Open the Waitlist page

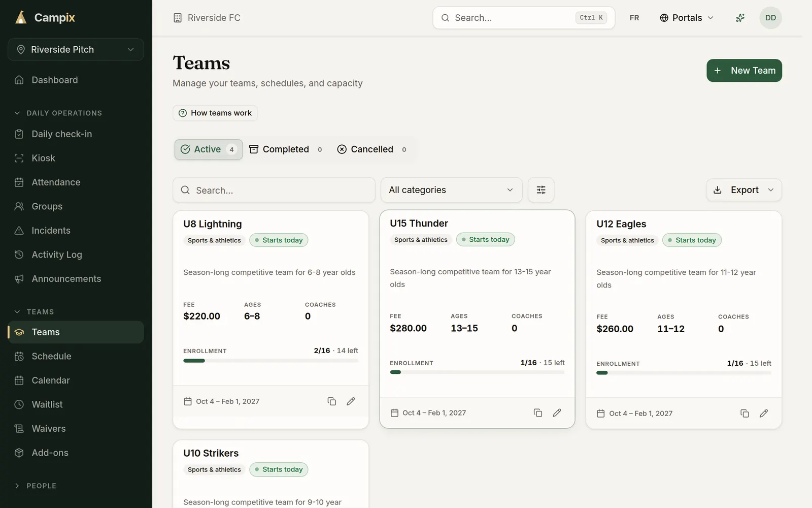[x=76, y=404]
